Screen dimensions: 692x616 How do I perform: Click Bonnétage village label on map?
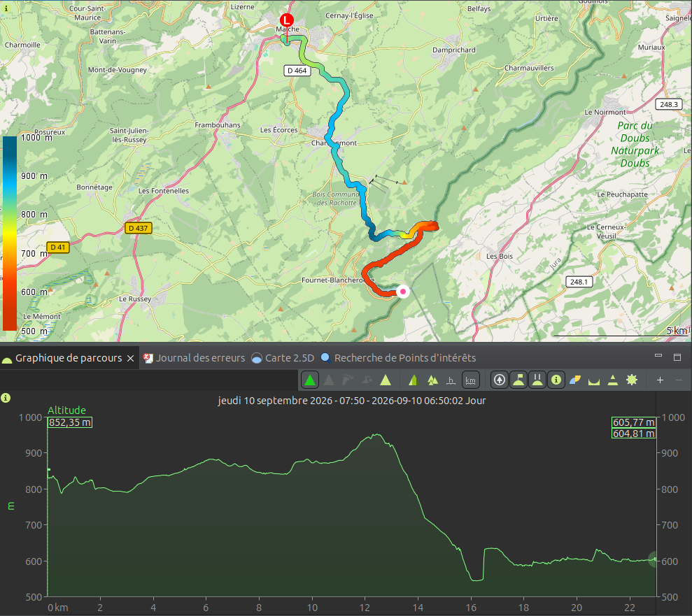(x=94, y=187)
